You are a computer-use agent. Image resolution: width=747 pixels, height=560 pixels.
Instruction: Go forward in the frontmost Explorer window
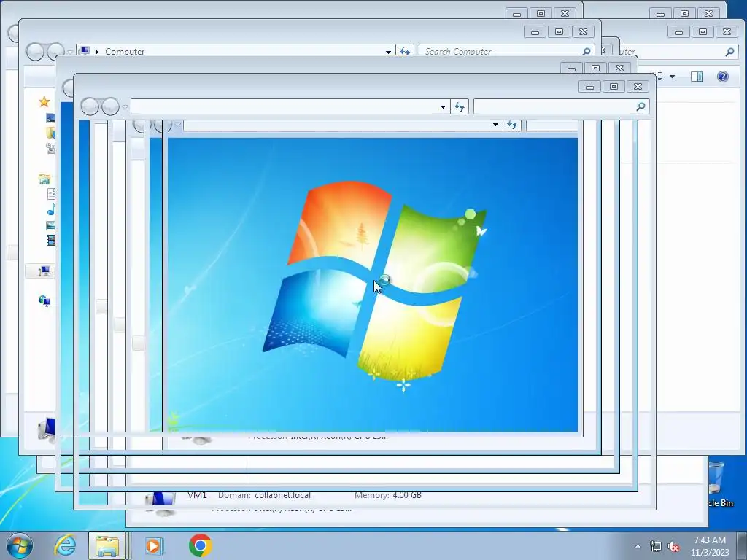(110, 106)
